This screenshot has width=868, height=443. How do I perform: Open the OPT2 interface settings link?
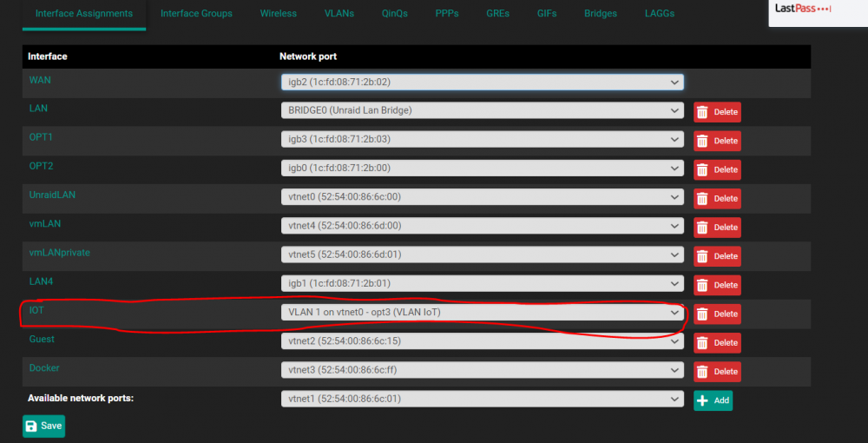pyautogui.click(x=41, y=166)
